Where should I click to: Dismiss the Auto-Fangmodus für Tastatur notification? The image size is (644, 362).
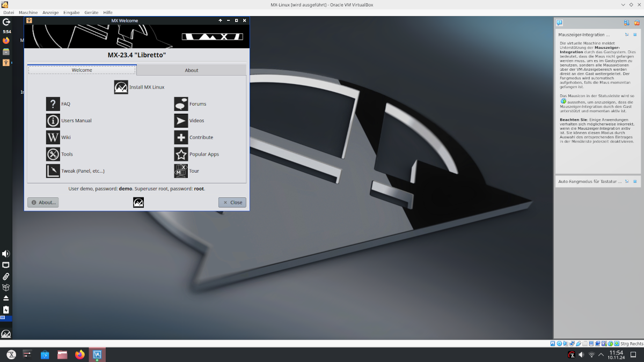click(x=635, y=181)
